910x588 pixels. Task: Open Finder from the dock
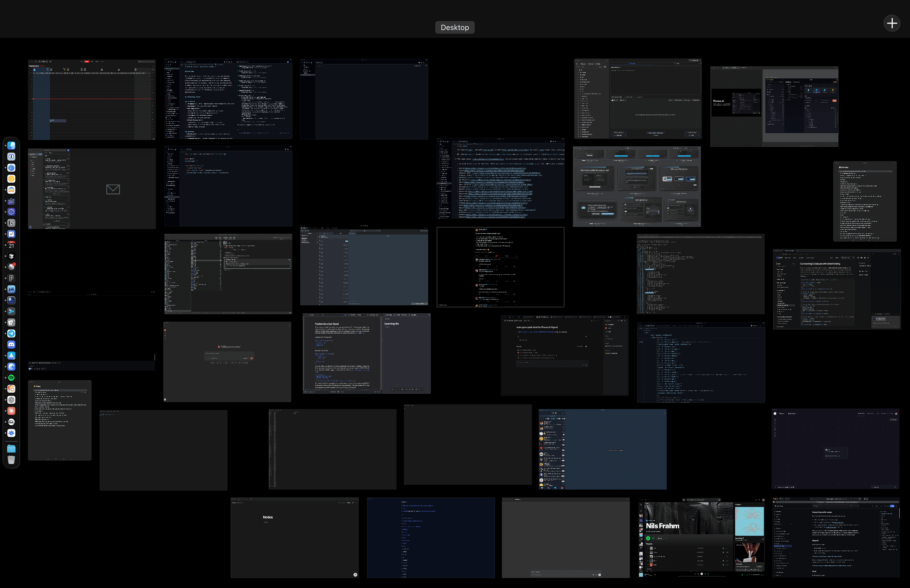(x=12, y=146)
